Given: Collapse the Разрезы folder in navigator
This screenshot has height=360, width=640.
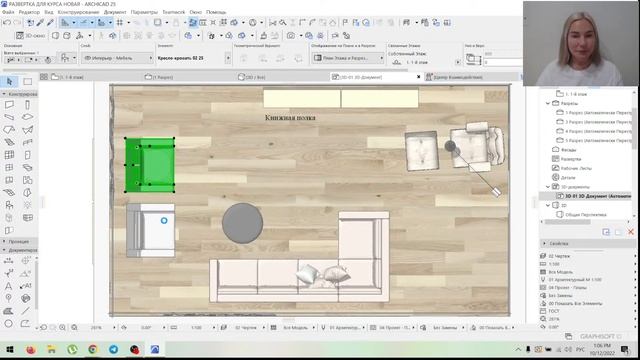Looking at the screenshot, I should (x=548, y=103).
